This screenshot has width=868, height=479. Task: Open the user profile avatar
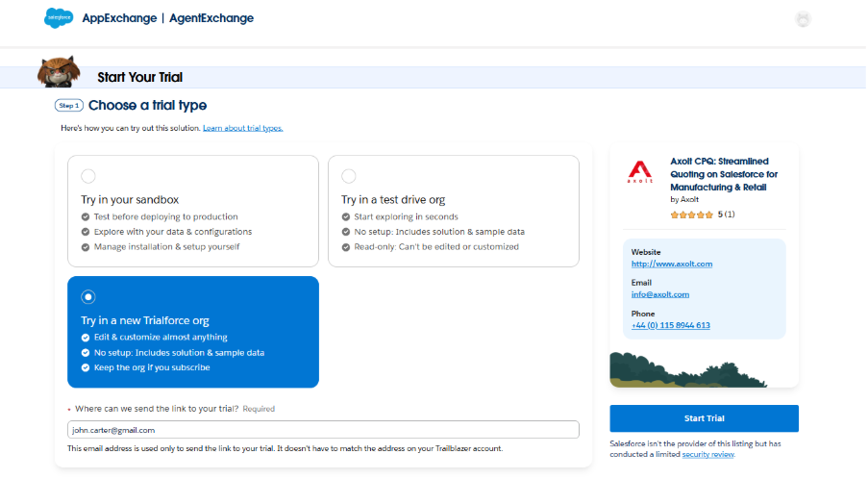tap(804, 19)
